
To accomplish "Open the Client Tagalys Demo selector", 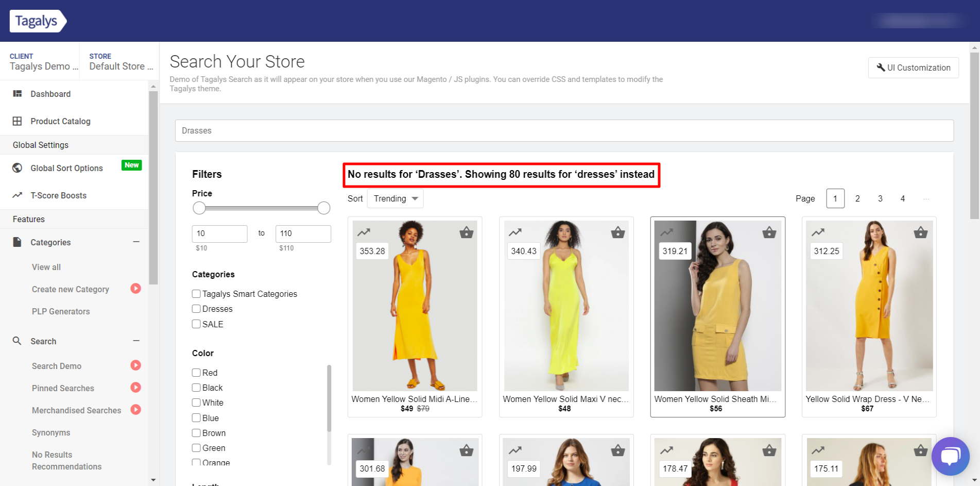I will [44, 61].
